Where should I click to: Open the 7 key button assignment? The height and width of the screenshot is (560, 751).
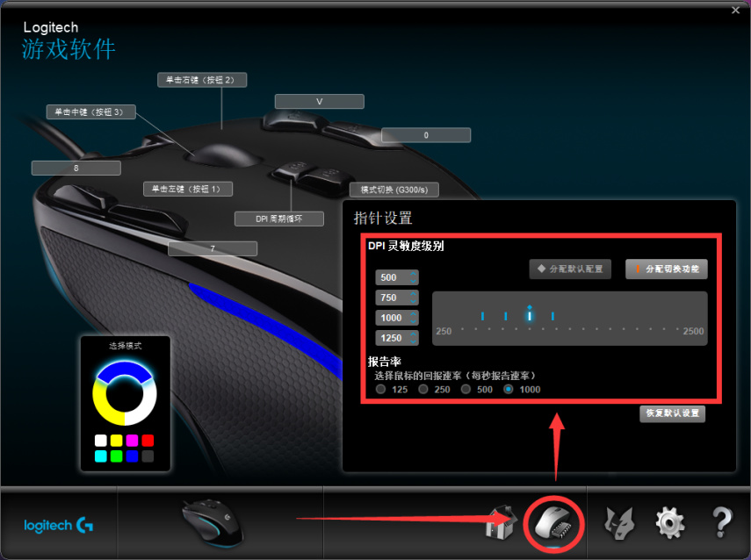point(213,249)
